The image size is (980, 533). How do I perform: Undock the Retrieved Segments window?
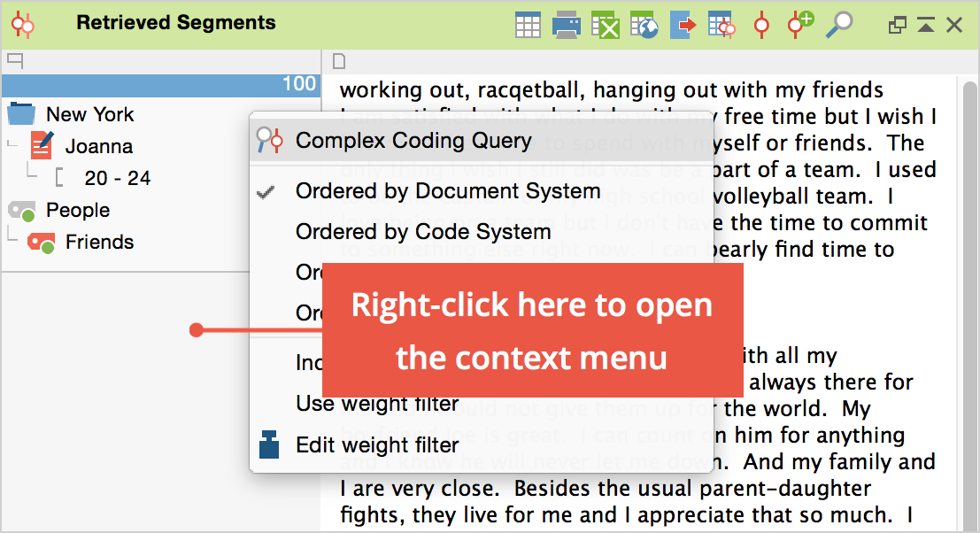[x=898, y=25]
